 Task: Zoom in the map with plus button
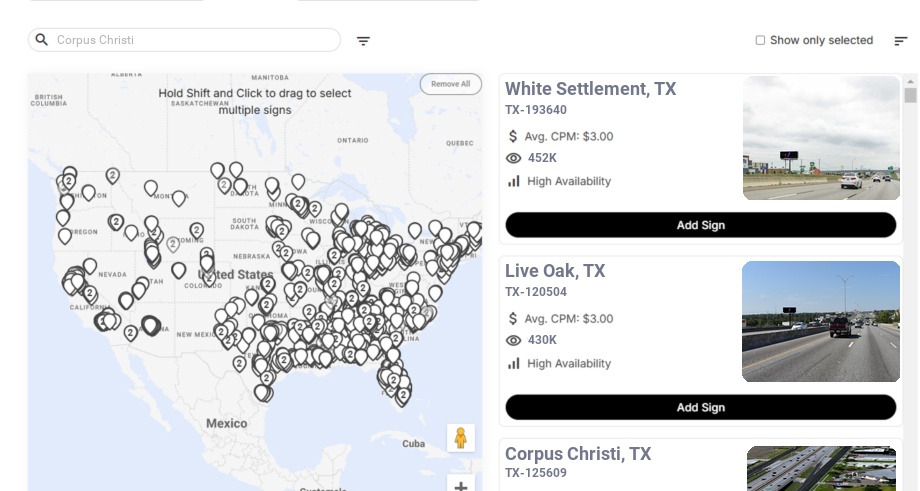[x=460, y=487]
